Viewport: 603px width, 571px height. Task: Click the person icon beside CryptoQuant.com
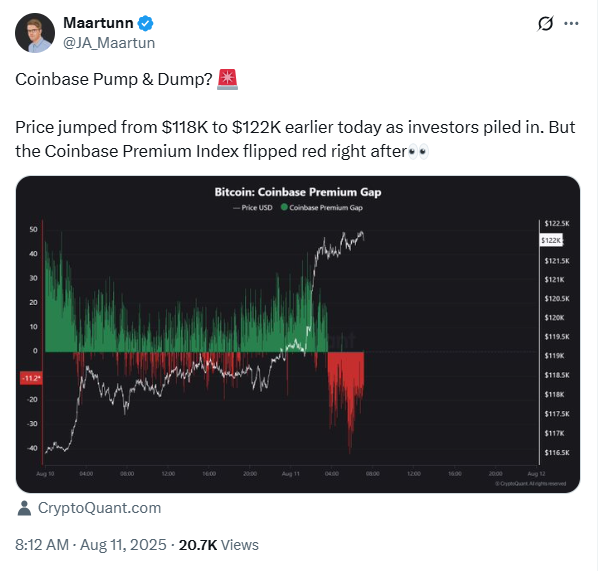(24, 508)
